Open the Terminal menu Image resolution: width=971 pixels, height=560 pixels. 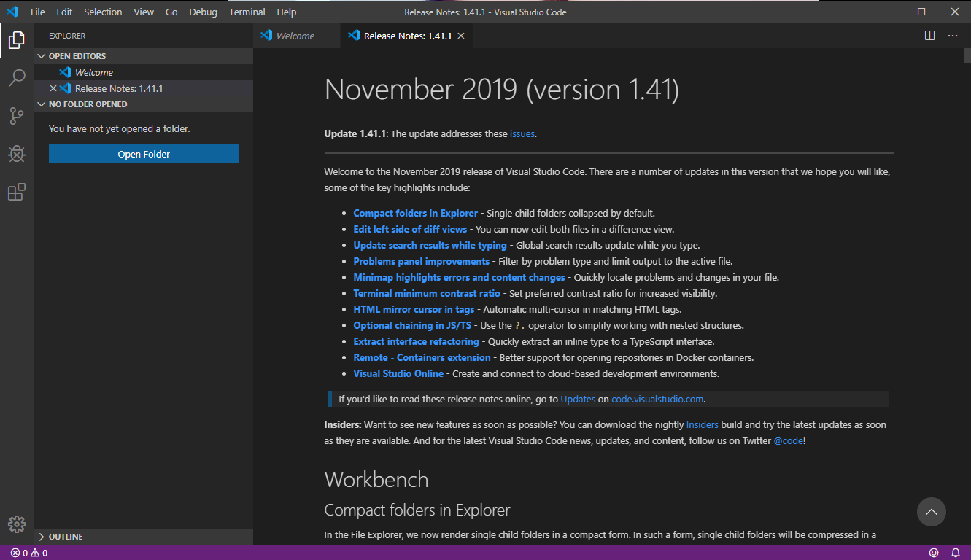(247, 12)
